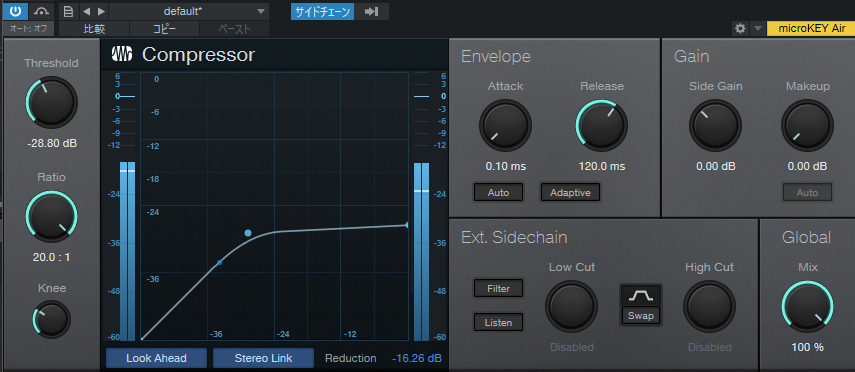Open the gear settings icon
The height and width of the screenshot is (372, 855).
[740, 28]
